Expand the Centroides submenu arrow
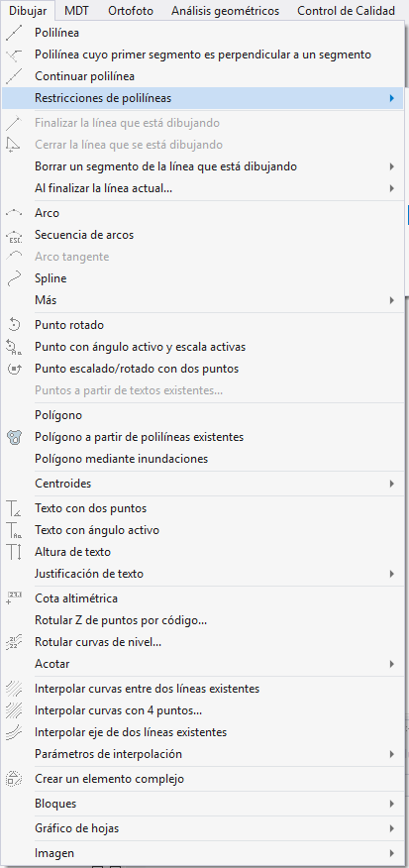409x868 pixels. [x=391, y=484]
